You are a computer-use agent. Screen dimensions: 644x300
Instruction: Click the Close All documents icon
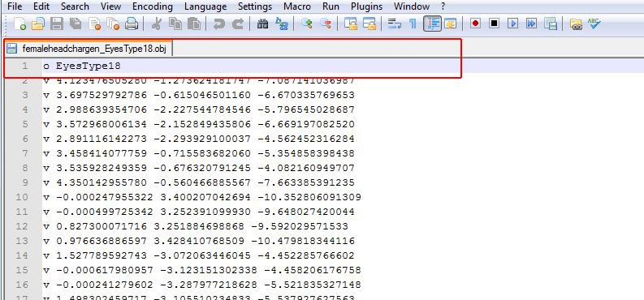tap(113, 24)
